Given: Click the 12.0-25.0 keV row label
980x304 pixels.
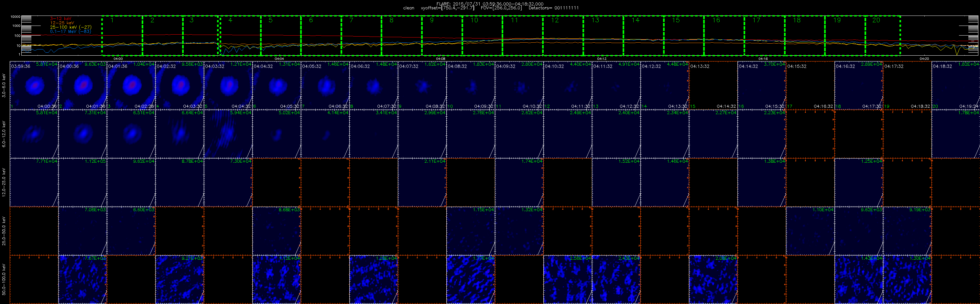Looking at the screenshot, I should 4,182.
